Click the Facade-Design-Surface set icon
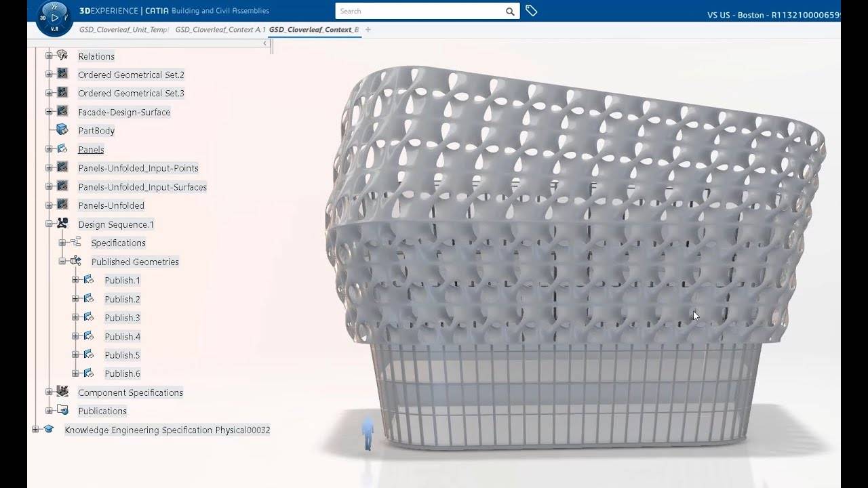 point(62,111)
